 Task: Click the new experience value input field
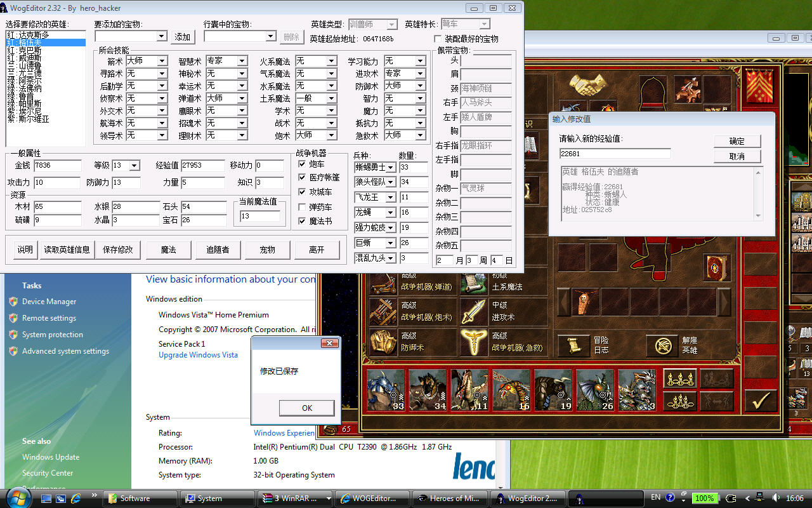point(615,153)
